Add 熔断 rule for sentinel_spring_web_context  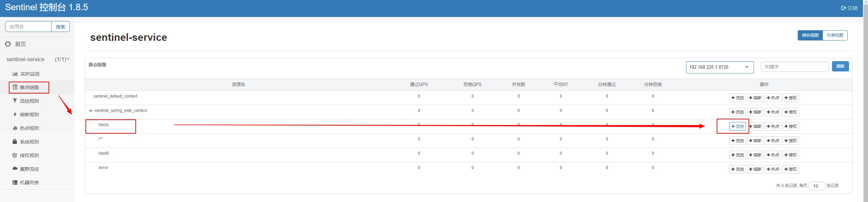coord(755,112)
